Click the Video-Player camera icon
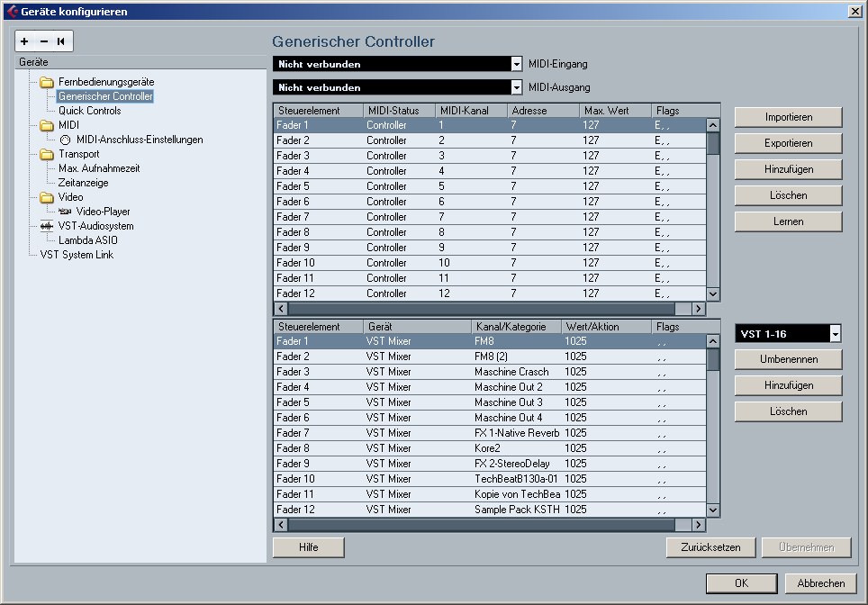Image resolution: width=868 pixels, height=605 pixels. coord(65,212)
